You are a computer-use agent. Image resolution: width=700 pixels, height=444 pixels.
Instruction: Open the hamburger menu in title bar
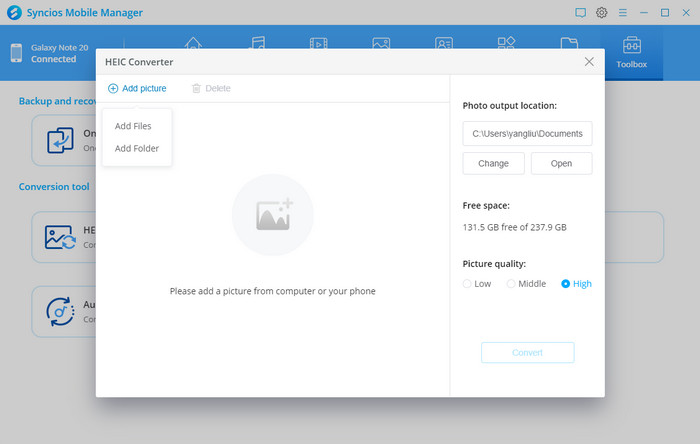pos(623,13)
